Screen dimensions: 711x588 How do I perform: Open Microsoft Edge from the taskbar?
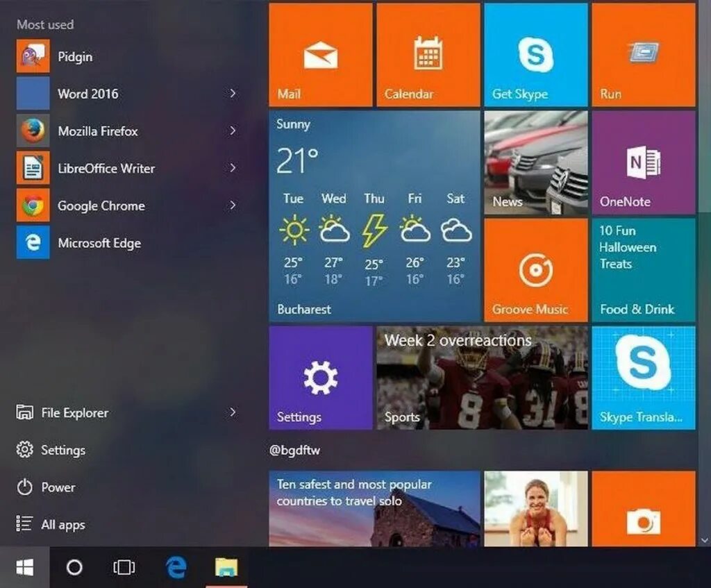[x=176, y=567]
